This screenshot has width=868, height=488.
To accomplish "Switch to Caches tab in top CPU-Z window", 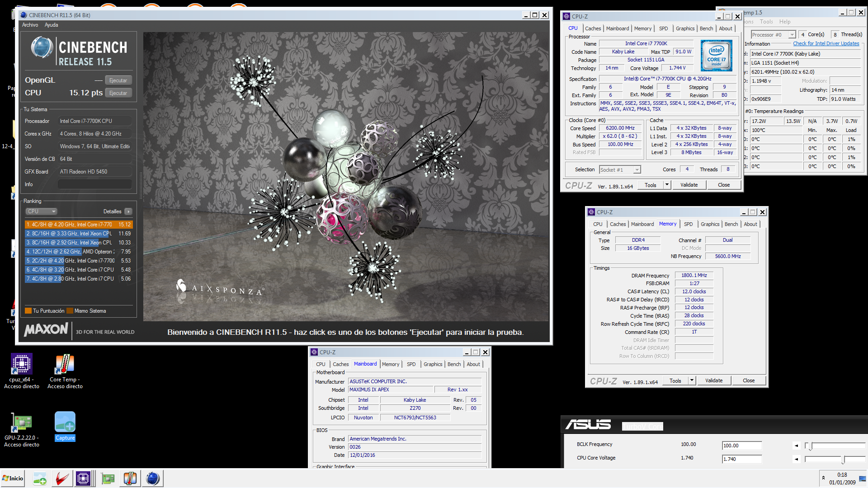I will click(x=593, y=28).
